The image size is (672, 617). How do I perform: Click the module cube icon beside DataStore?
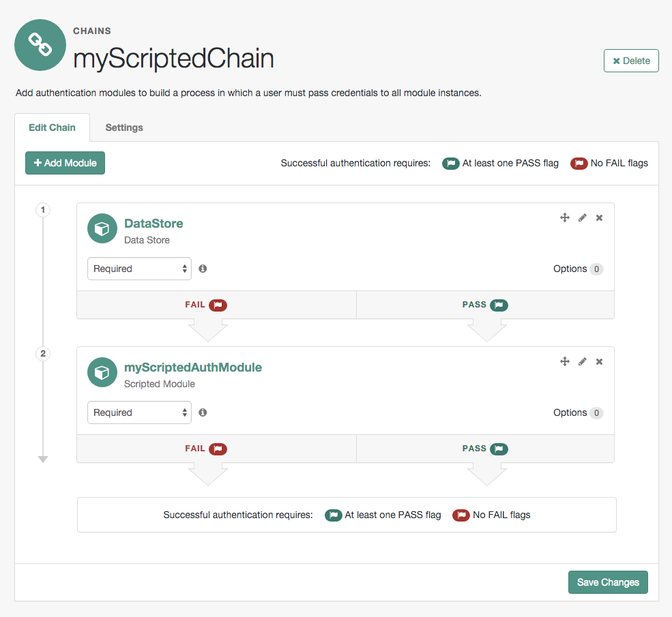[102, 228]
